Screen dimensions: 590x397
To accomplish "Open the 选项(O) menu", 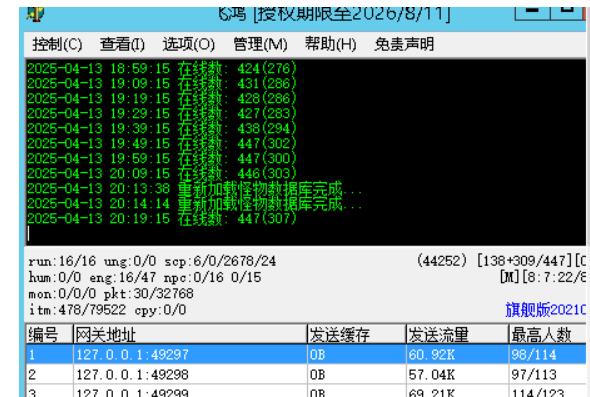I will [189, 44].
